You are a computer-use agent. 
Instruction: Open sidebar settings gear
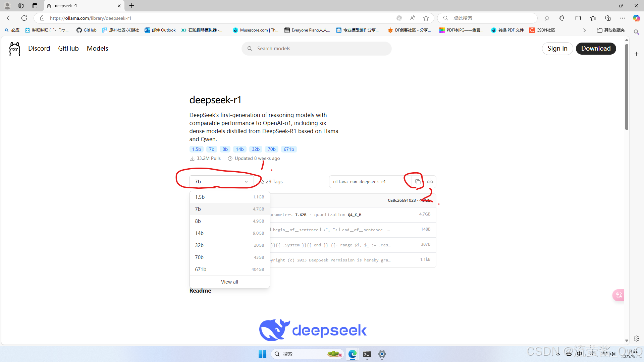[636, 339]
